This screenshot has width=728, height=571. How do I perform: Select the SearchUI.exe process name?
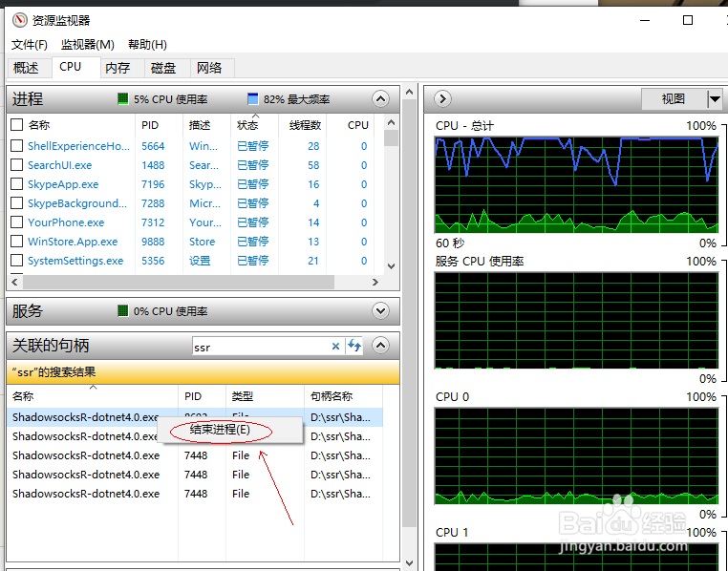click(60, 165)
